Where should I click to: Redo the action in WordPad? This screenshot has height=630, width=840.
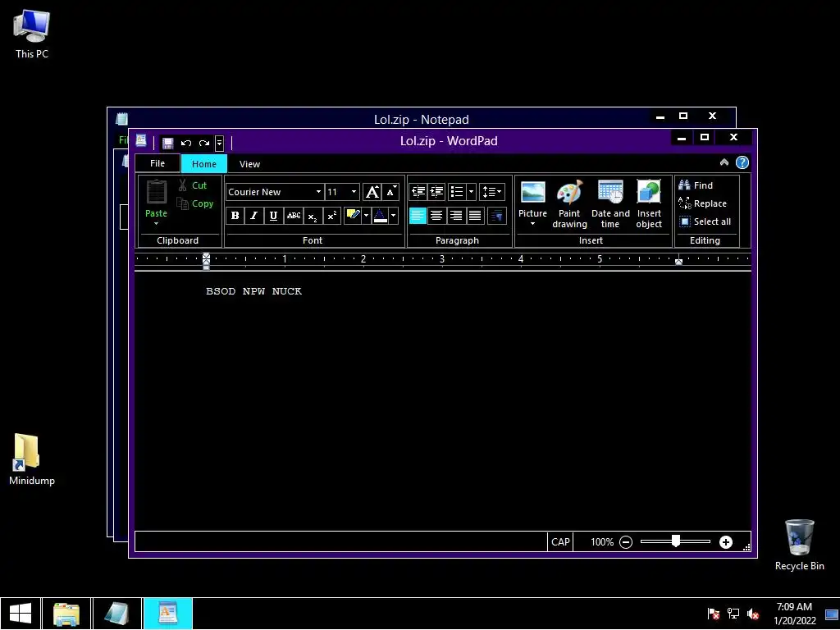coord(204,143)
